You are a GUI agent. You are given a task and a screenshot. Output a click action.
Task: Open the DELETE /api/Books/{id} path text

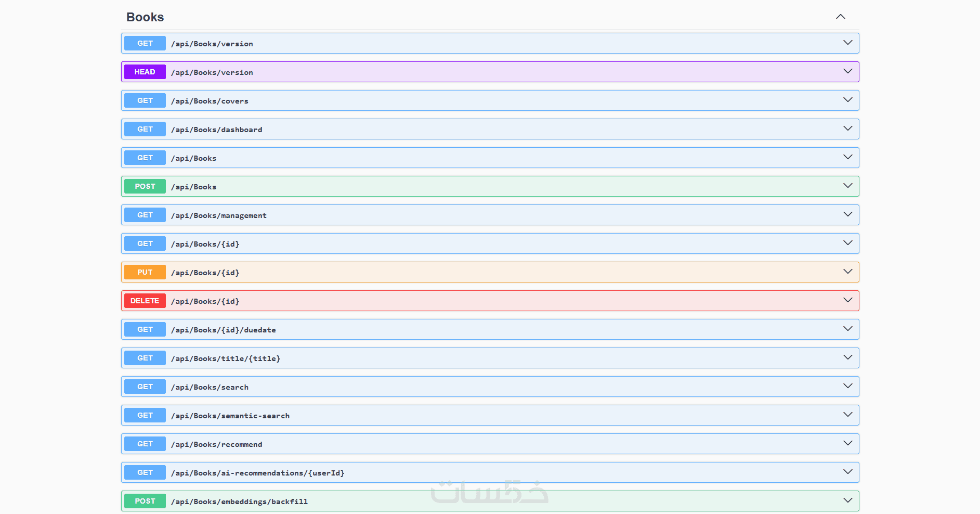(x=205, y=301)
